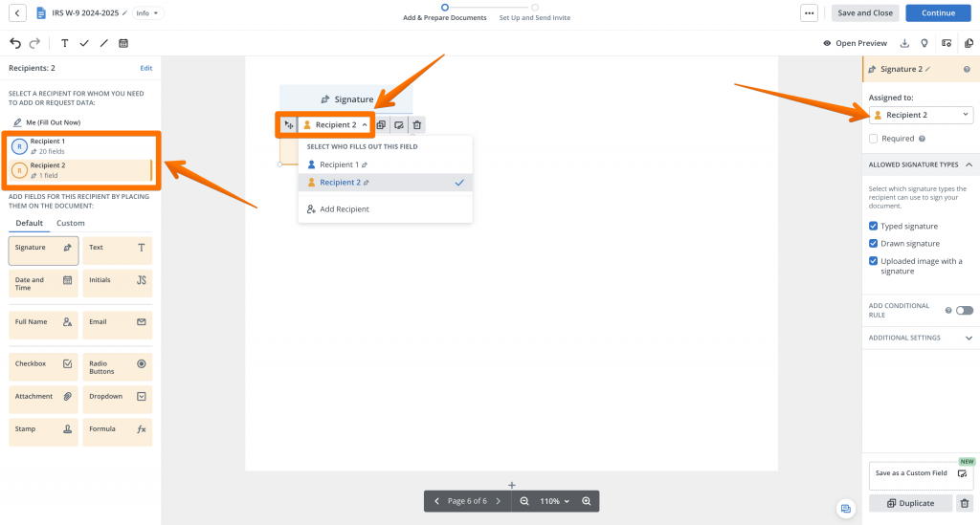Select the Text tool in the toolbar
The image size is (980, 525).
tap(64, 43)
